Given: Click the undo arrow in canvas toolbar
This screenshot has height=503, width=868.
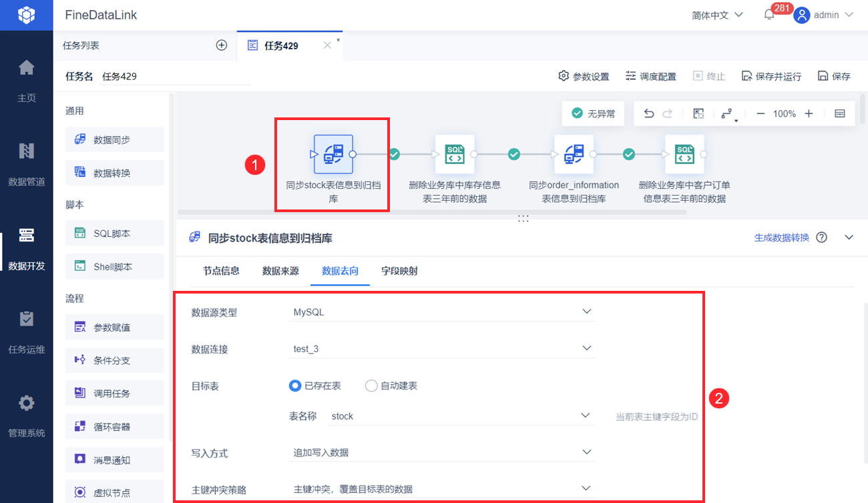Looking at the screenshot, I should coord(648,114).
